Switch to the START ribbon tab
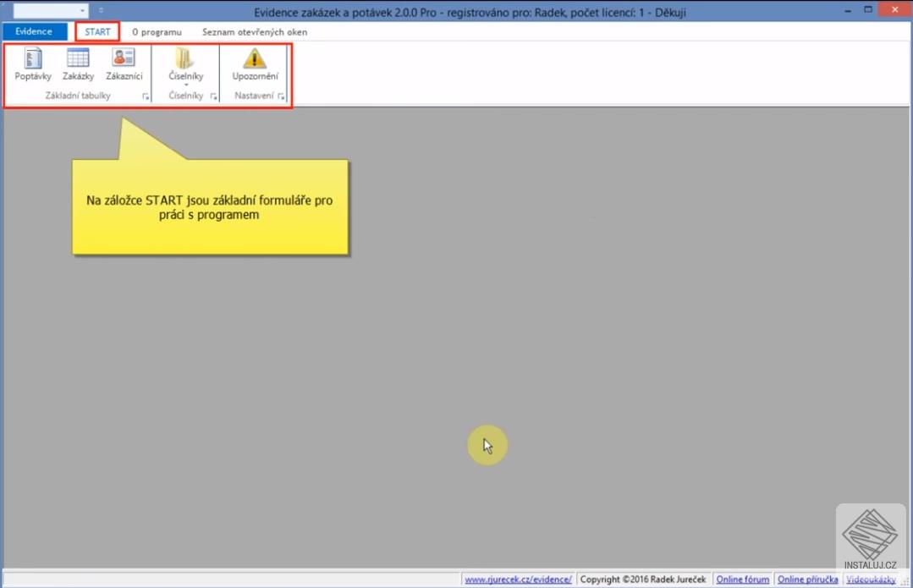The width and height of the screenshot is (913, 588). pyautogui.click(x=97, y=32)
